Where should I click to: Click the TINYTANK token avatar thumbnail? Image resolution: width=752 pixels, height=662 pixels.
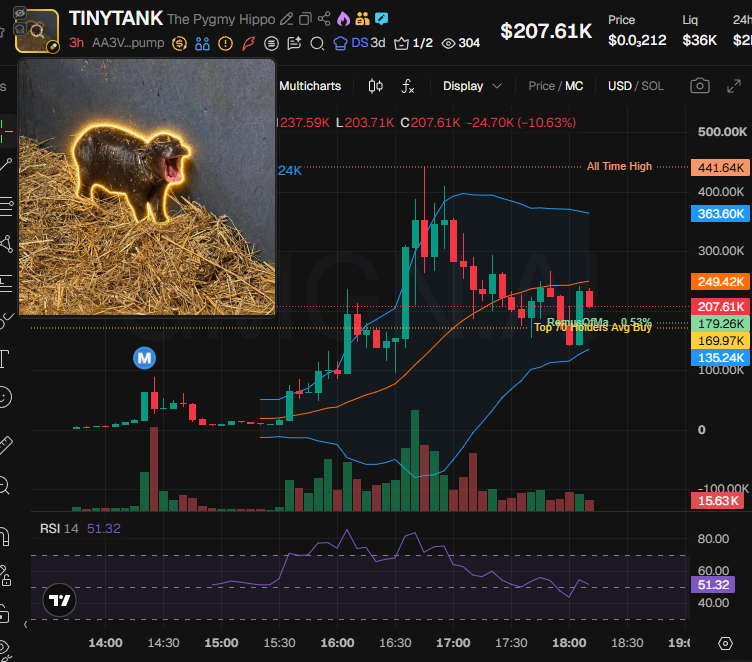pyautogui.click(x=37, y=31)
